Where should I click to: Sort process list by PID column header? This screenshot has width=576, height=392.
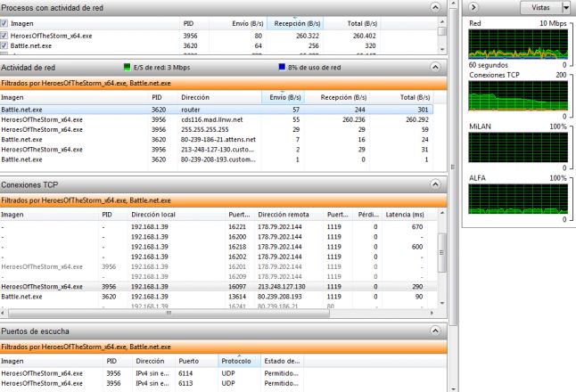click(194, 23)
